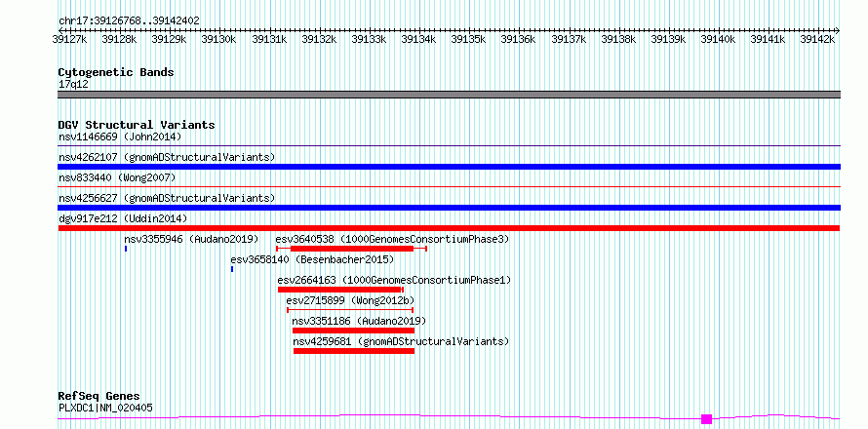Select the nsv4262107 gnomAD variant label
868x429 pixels.
pos(167,157)
